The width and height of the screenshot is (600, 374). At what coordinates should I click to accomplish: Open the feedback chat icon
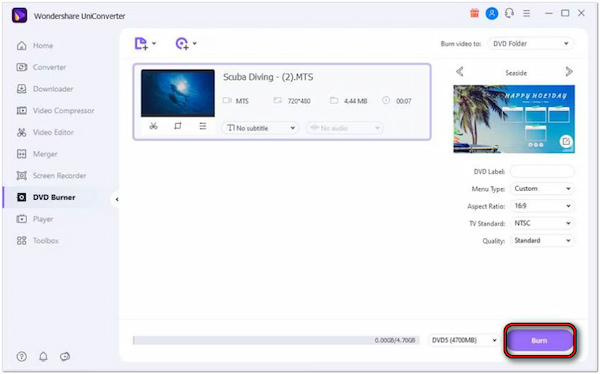coord(65,357)
